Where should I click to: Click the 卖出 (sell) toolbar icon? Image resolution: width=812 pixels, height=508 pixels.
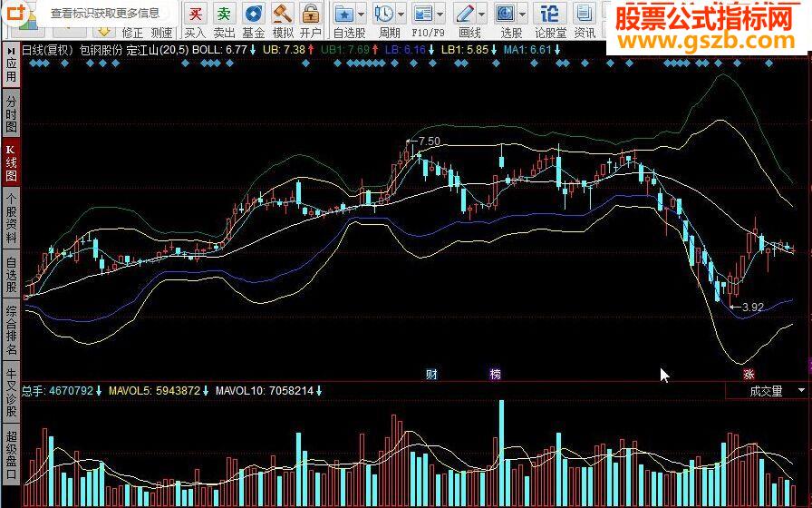224,14
